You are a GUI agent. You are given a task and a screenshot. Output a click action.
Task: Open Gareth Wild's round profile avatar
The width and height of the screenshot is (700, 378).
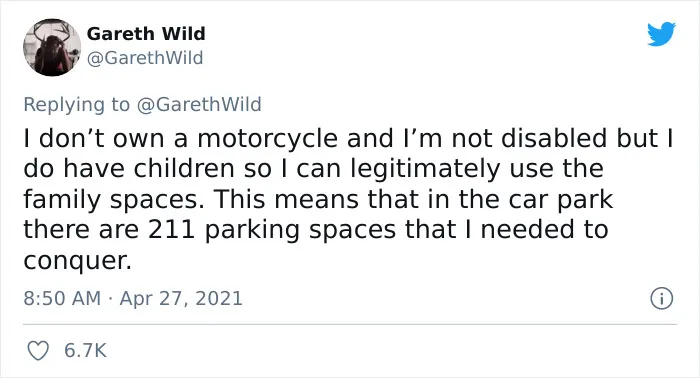point(52,47)
